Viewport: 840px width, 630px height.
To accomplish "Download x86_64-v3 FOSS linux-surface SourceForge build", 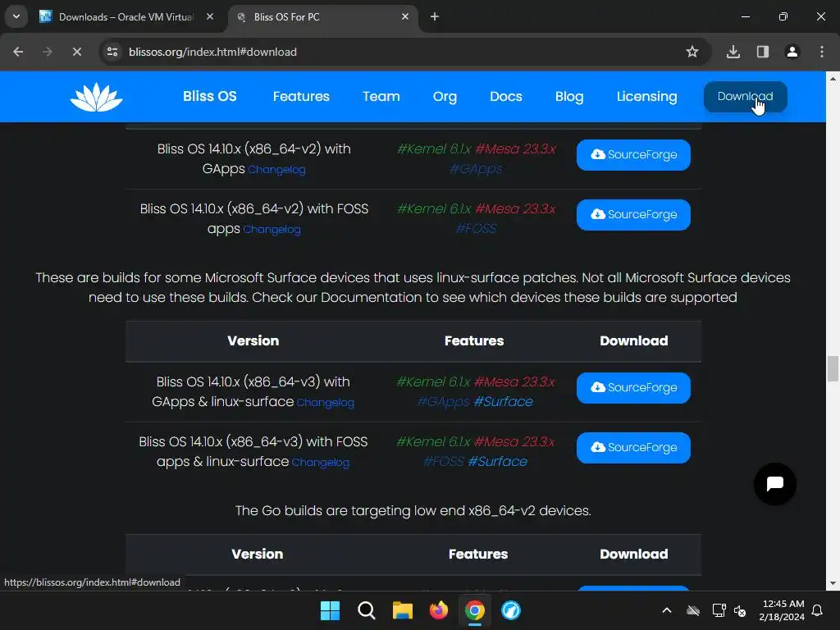I will click(633, 448).
